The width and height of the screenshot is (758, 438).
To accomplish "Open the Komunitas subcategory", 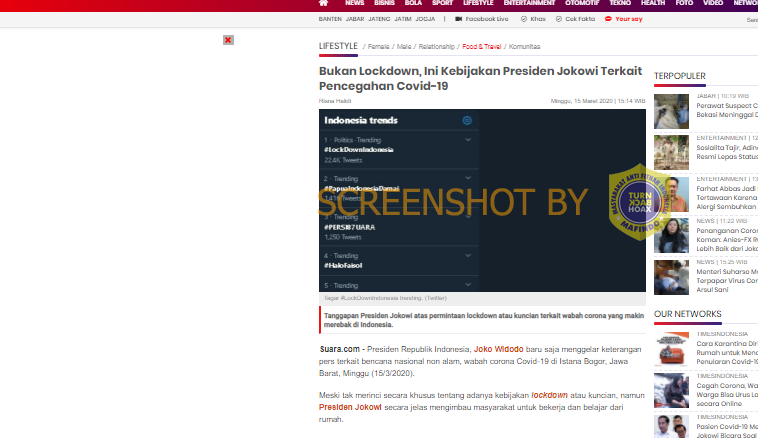I will [x=524, y=46].
